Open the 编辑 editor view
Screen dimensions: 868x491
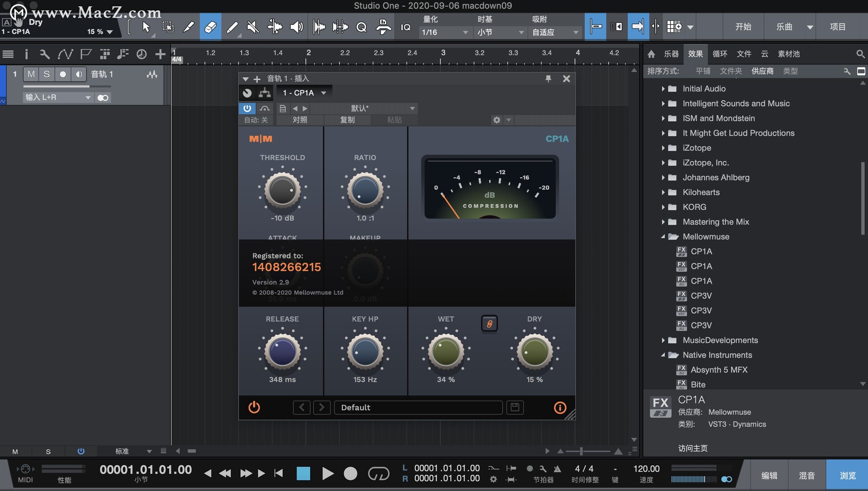(x=769, y=475)
